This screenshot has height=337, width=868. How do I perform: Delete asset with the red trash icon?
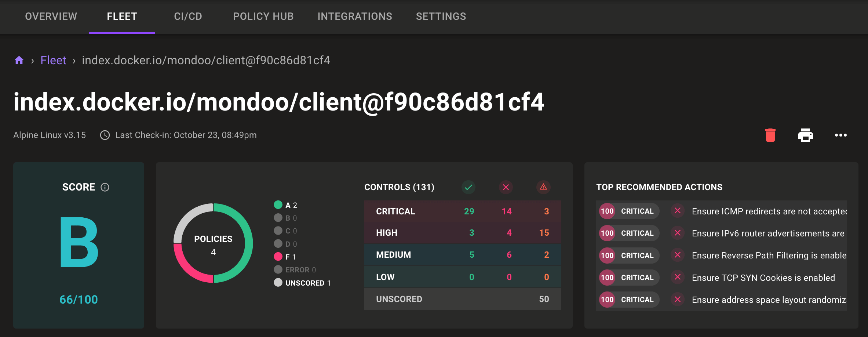770,135
